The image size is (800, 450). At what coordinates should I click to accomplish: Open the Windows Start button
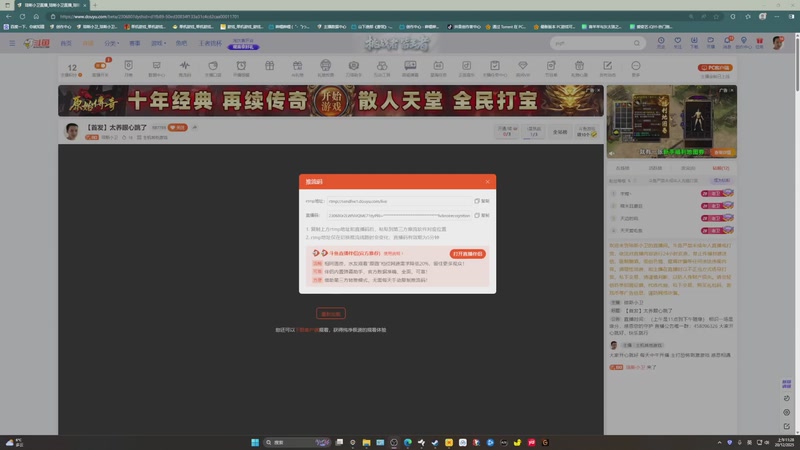pyautogui.click(x=255, y=442)
